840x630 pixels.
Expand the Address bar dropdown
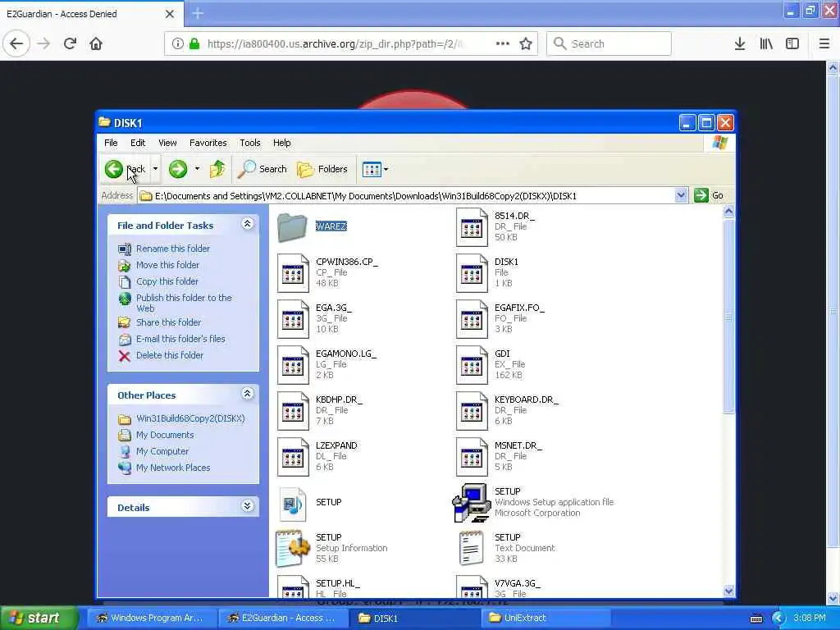coord(681,195)
